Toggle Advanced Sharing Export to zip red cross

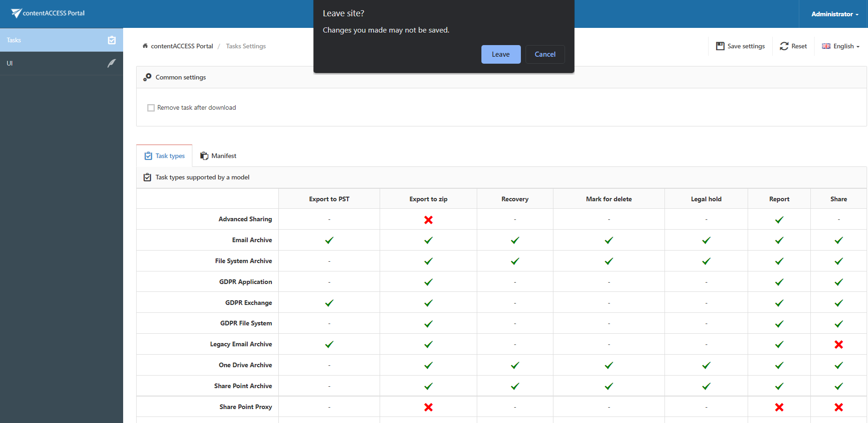pyautogui.click(x=428, y=220)
